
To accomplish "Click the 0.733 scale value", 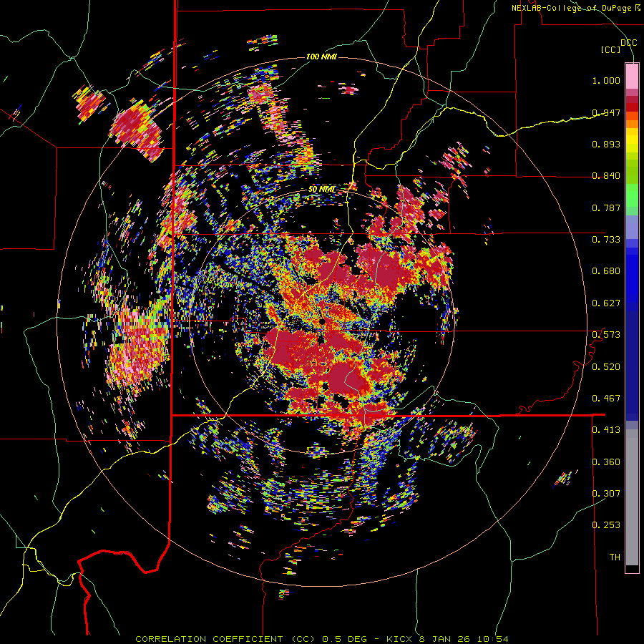I will pos(606,239).
